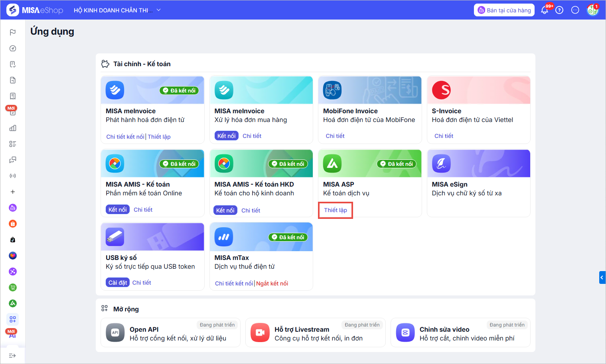The width and height of the screenshot is (606, 364).
Task: Select the Hỗ trợ Livestream extension card
Action: (x=315, y=333)
